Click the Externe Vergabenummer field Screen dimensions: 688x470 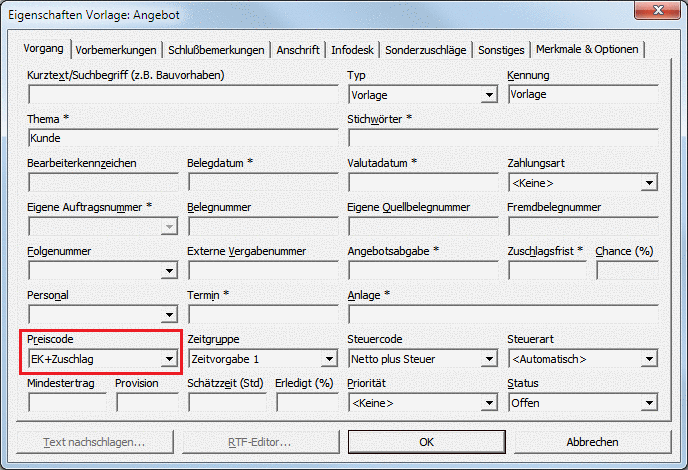pyautogui.click(x=263, y=270)
